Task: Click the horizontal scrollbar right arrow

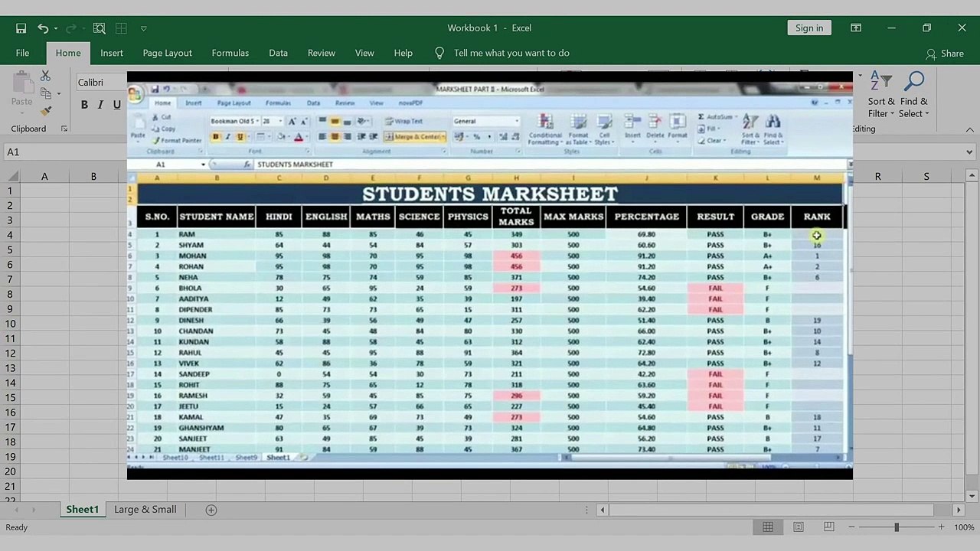Action: pos(959,510)
